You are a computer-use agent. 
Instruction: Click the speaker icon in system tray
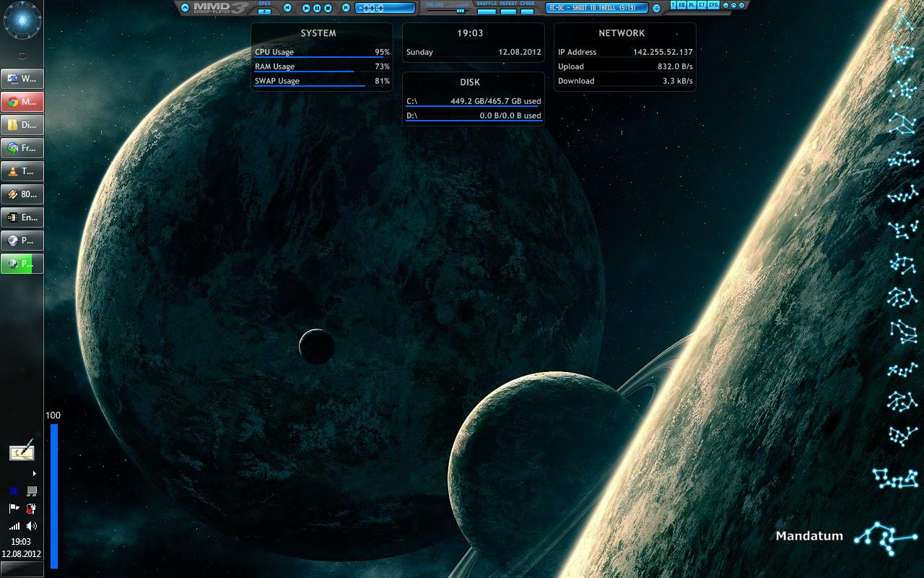[x=31, y=526]
